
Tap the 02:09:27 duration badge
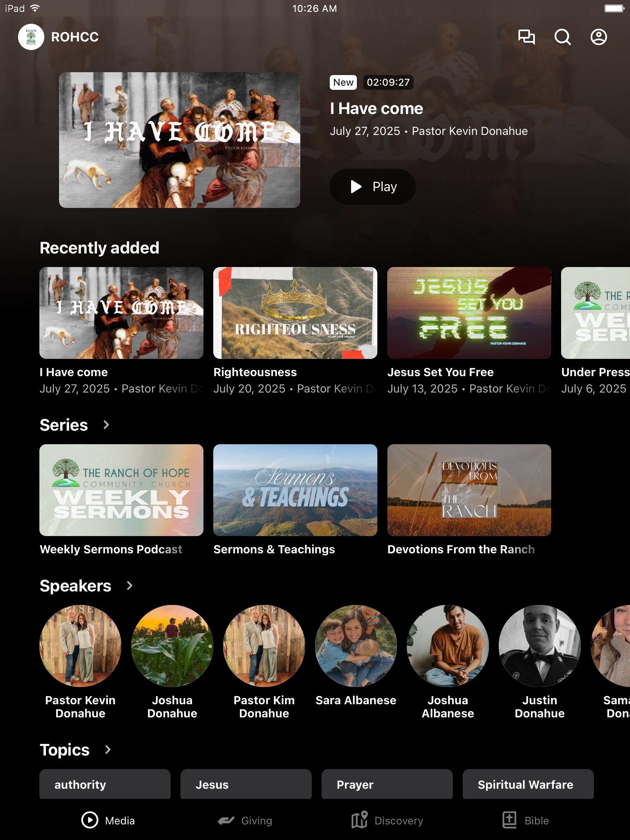pos(388,82)
